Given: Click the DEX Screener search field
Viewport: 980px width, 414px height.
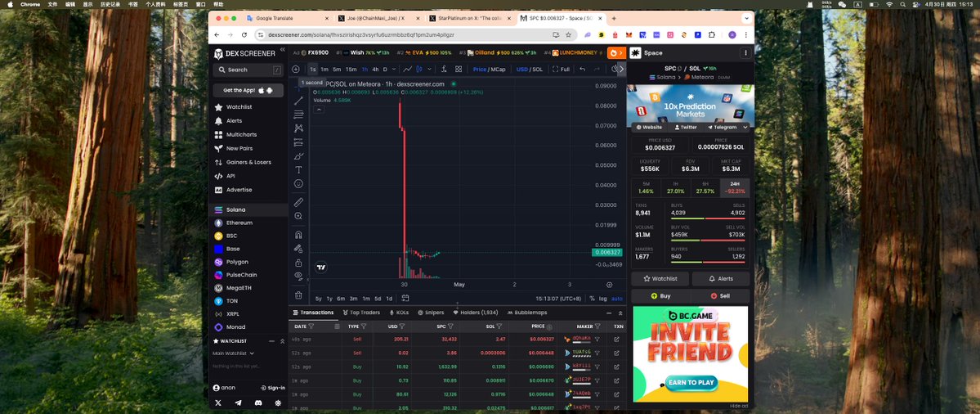Looking at the screenshot, I should [x=248, y=70].
